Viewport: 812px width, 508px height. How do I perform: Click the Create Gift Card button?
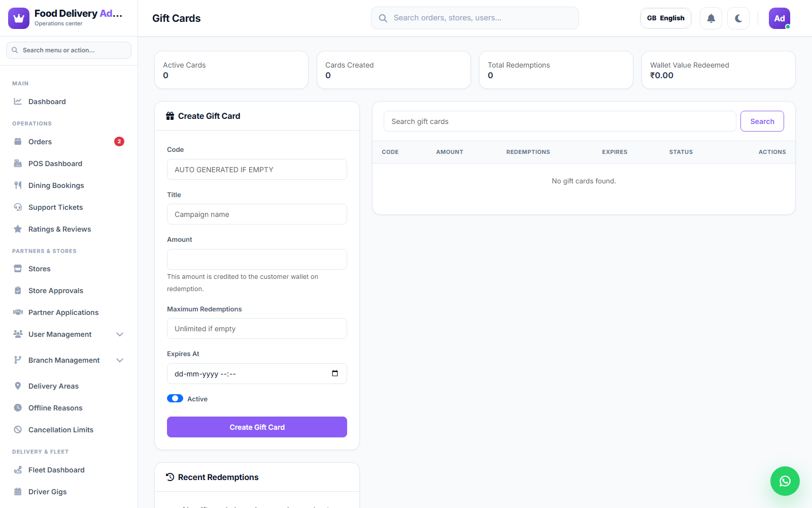pos(257,427)
